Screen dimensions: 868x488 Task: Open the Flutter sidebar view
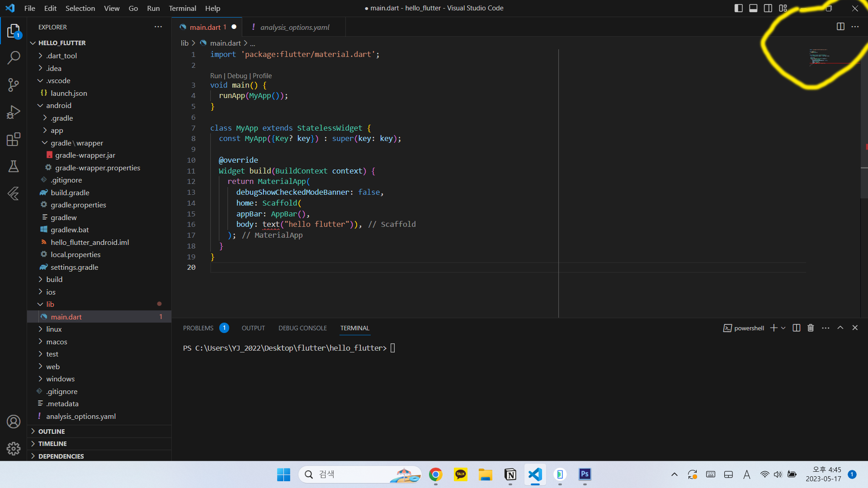point(14,193)
